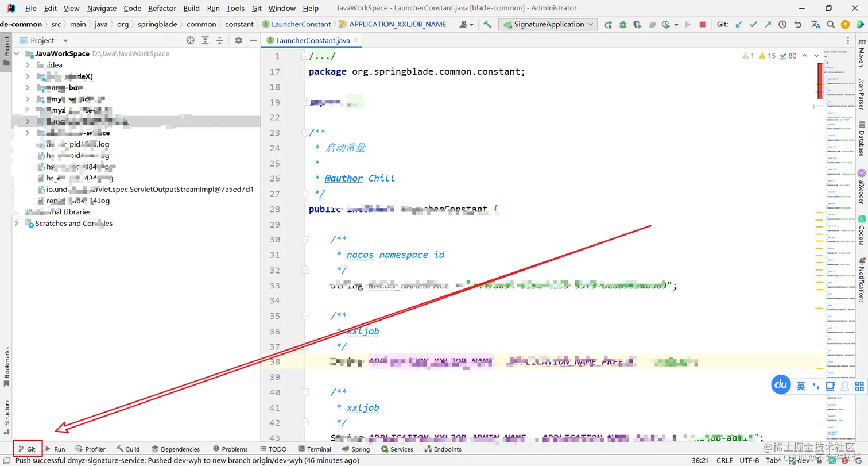Screen dimensions: 868x466
Task: Open the SignatureApplication run configuration dropdown
Action: (x=548, y=24)
